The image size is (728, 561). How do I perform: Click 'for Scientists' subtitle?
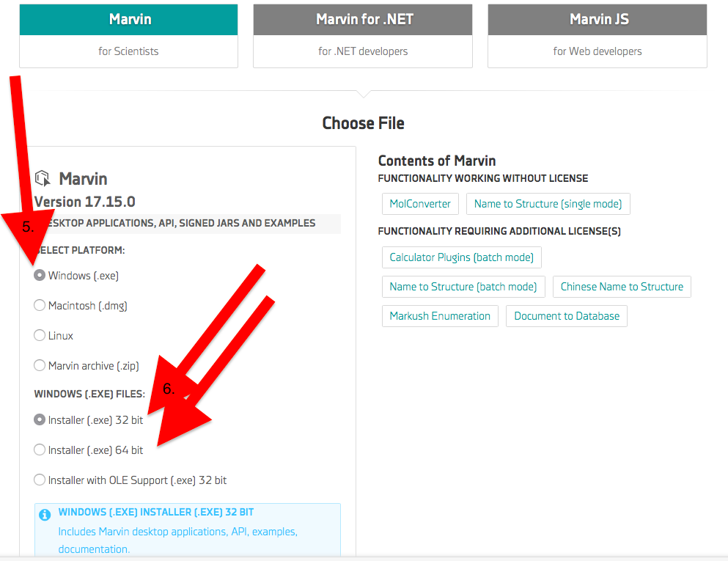[x=128, y=51]
